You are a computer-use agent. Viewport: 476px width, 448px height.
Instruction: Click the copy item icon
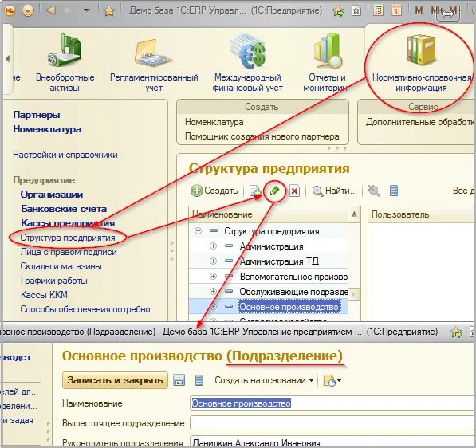pyautogui.click(x=254, y=191)
